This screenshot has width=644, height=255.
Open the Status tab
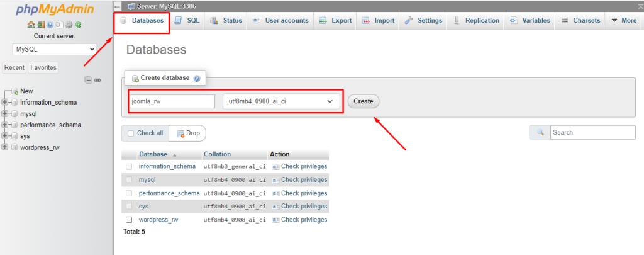tap(226, 21)
